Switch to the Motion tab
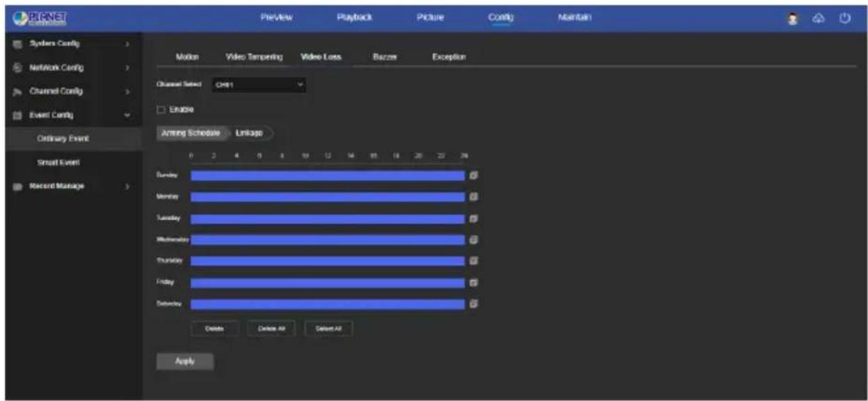The height and width of the screenshot is (401, 868). pyautogui.click(x=188, y=56)
